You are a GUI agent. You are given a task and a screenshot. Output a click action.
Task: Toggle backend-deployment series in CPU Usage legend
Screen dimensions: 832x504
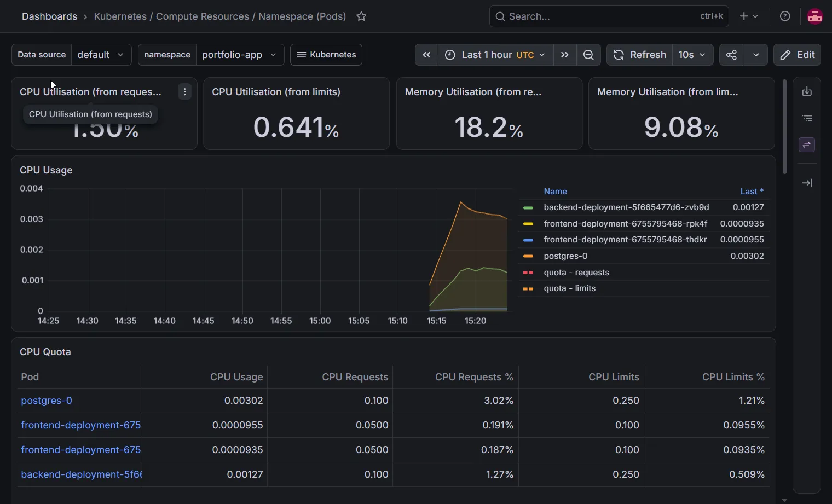[626, 207]
